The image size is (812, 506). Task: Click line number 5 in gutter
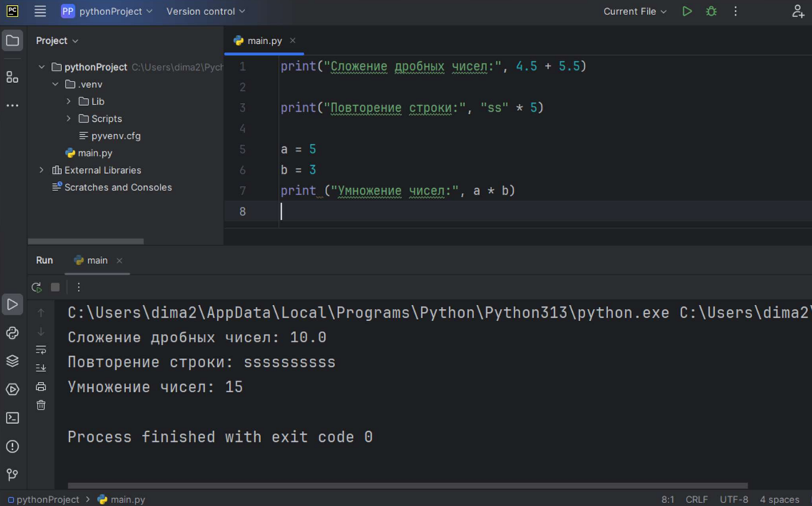pyautogui.click(x=242, y=150)
